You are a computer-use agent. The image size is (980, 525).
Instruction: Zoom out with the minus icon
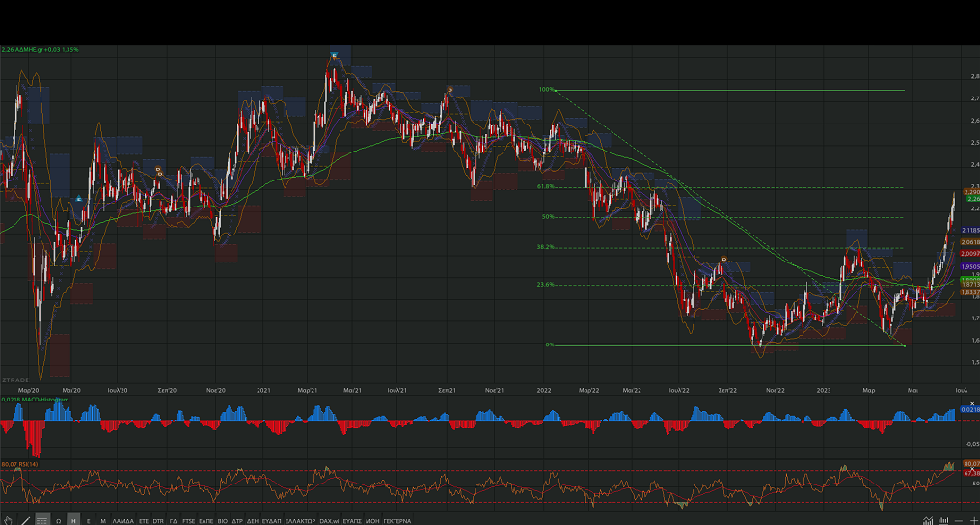pyautogui.click(x=957, y=520)
